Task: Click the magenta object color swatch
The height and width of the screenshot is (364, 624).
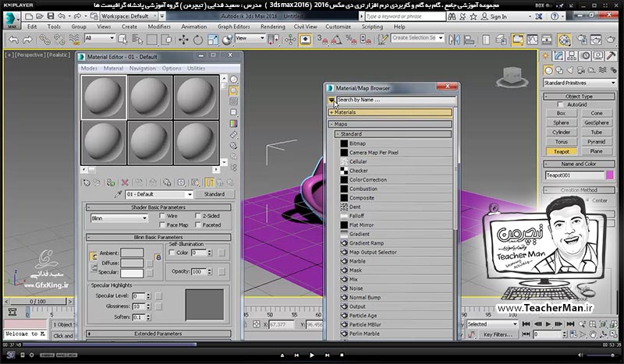Action: 610,175
